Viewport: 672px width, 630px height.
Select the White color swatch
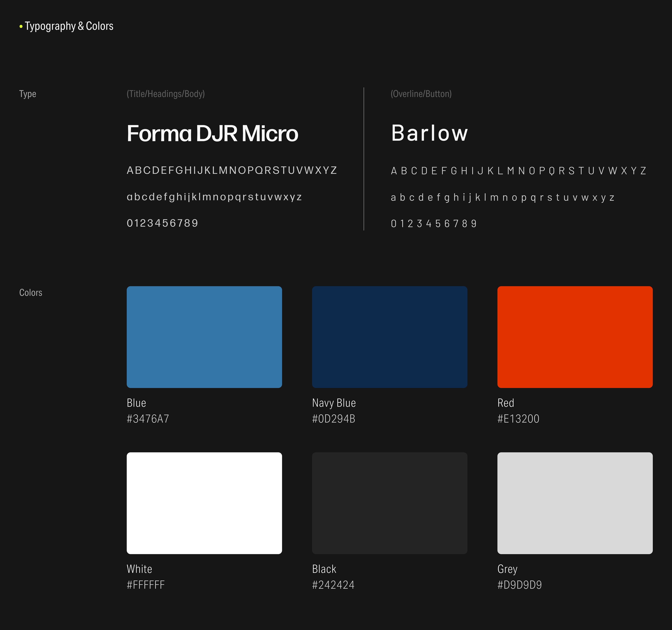(x=204, y=503)
